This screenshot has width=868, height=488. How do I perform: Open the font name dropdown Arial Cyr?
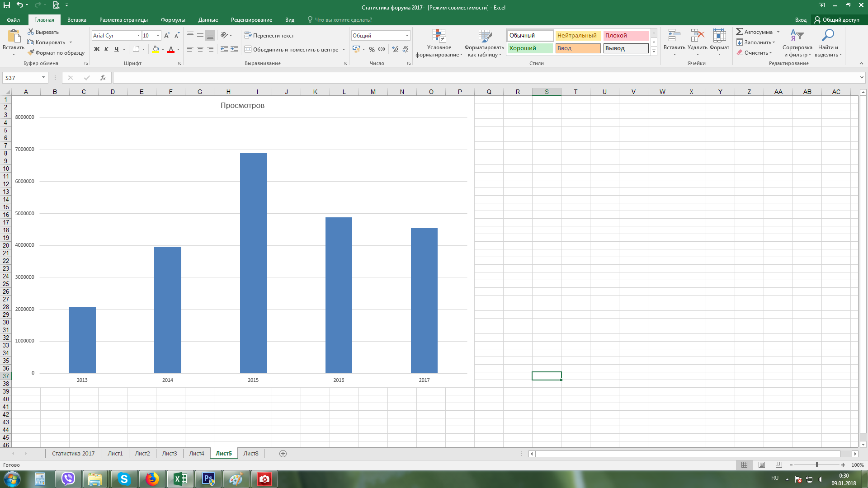point(138,36)
